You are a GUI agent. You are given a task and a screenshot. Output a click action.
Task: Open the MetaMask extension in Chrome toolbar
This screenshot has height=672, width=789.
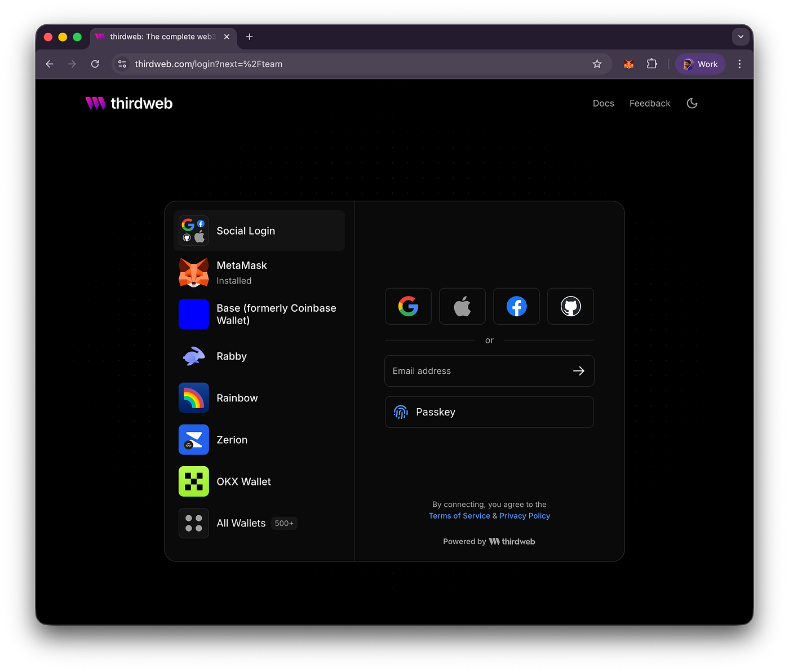coord(629,64)
